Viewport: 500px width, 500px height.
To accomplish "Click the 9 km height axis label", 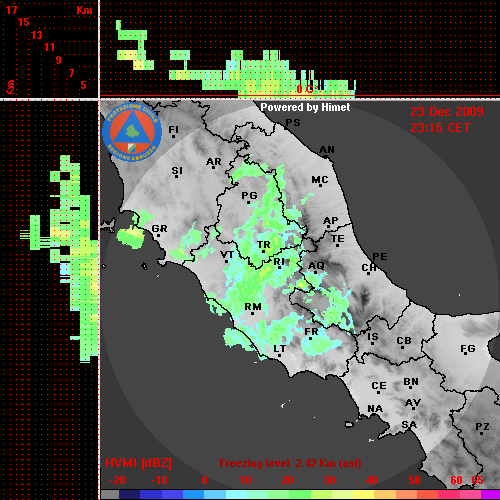I will pos(59,60).
